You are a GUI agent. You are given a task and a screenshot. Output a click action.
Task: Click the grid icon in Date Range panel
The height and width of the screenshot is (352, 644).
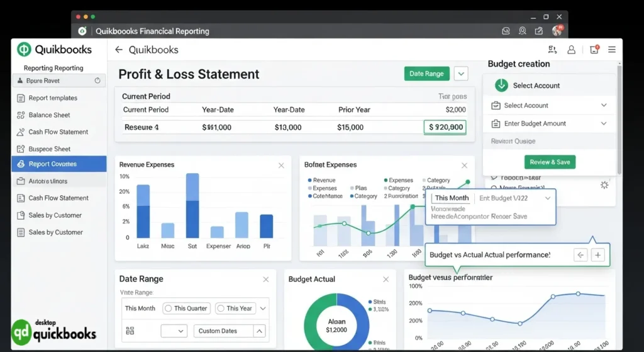click(x=130, y=331)
